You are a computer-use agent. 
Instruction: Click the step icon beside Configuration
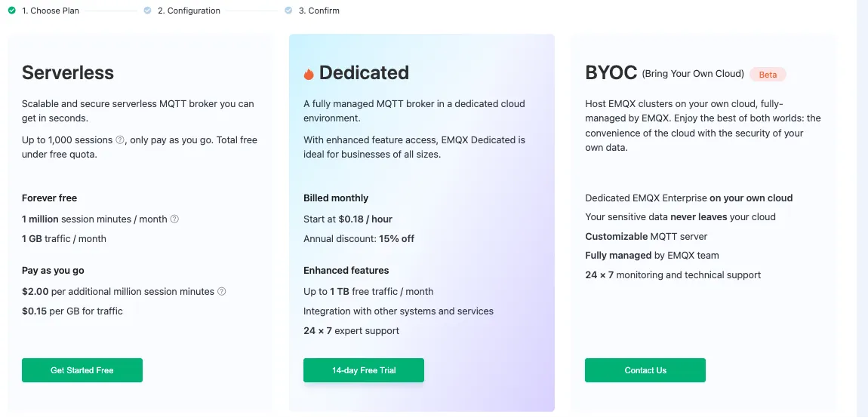[x=147, y=11]
